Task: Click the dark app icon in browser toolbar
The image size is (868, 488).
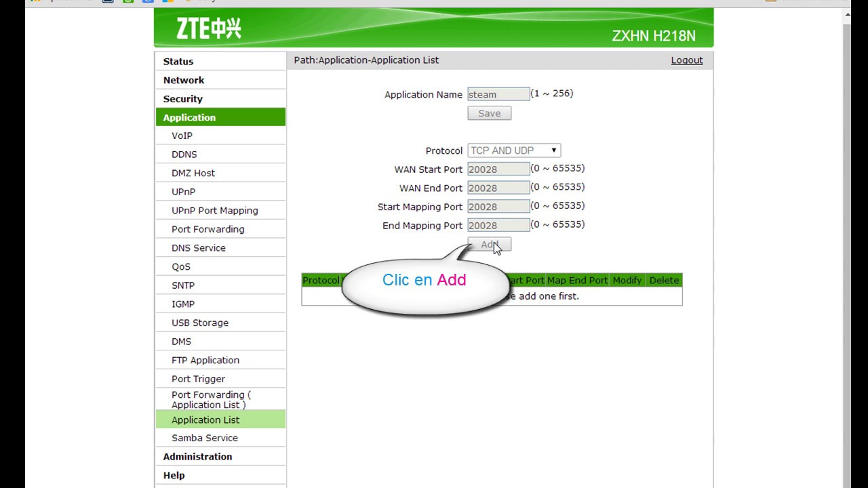Action: tap(107, 2)
